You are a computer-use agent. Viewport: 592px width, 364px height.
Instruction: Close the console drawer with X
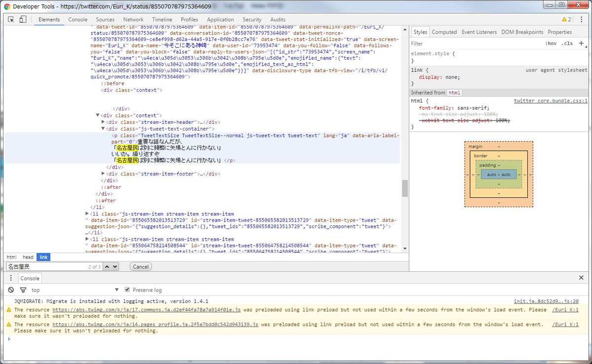coord(581,278)
